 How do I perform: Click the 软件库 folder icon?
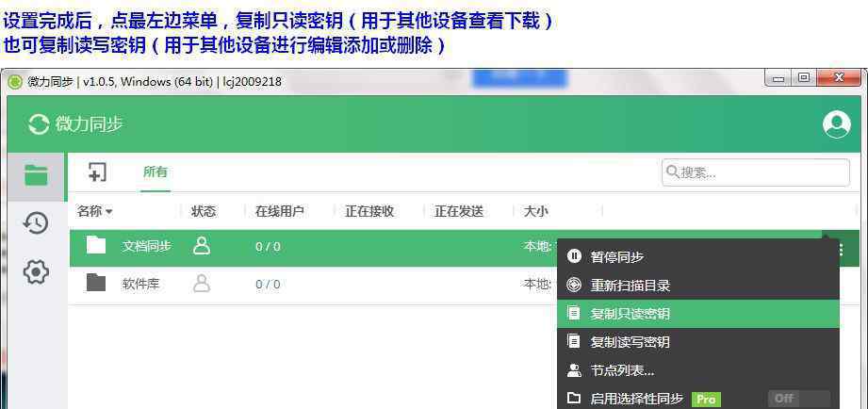[x=96, y=283]
